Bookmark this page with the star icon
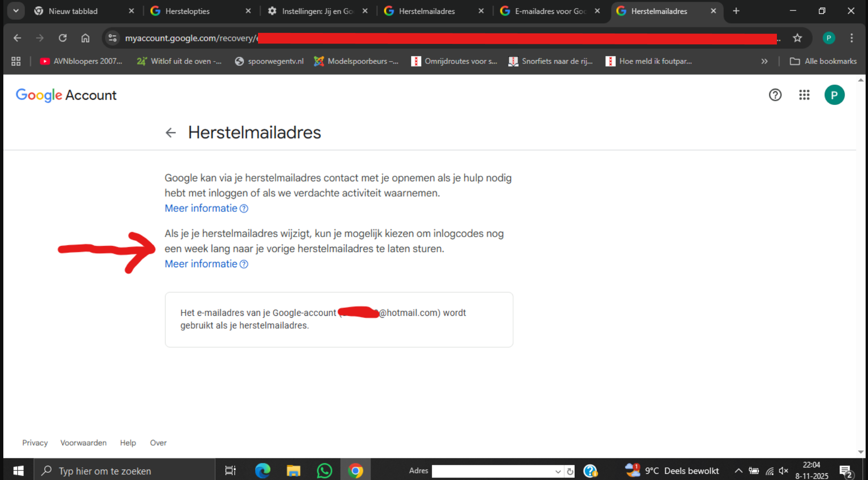Screen dimensions: 868x480 797,38
